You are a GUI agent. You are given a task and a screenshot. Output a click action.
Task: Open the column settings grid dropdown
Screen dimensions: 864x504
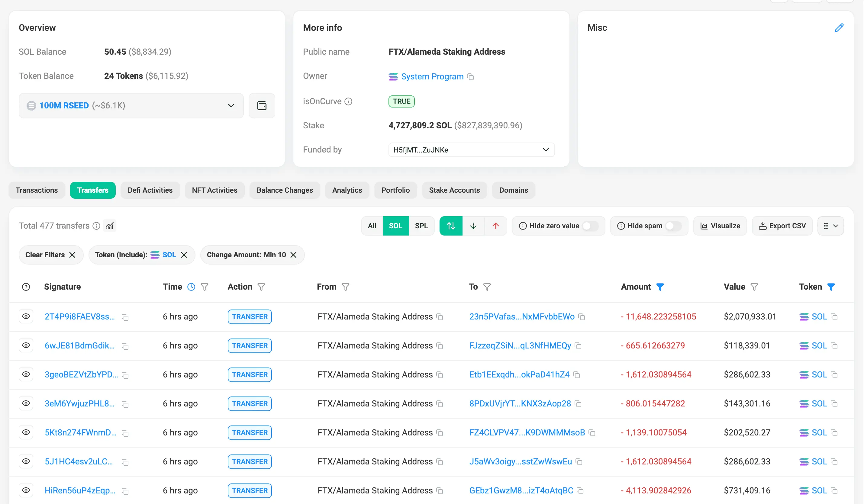[830, 226]
